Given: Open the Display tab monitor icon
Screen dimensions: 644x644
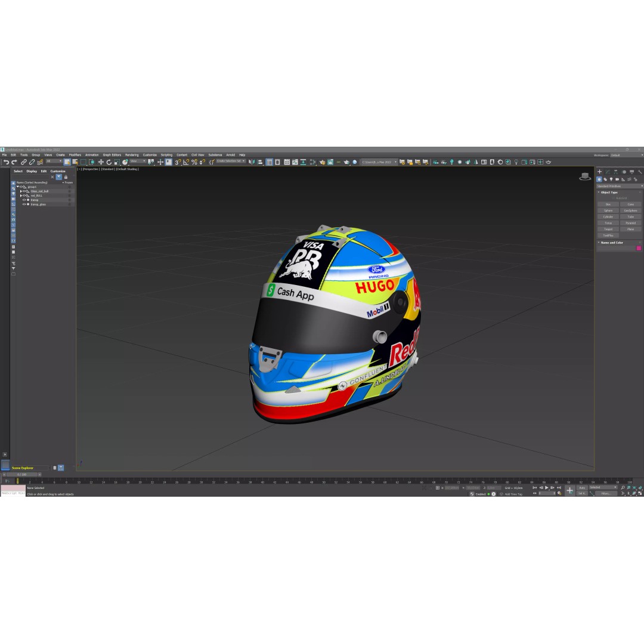Looking at the screenshot, I should click(631, 172).
